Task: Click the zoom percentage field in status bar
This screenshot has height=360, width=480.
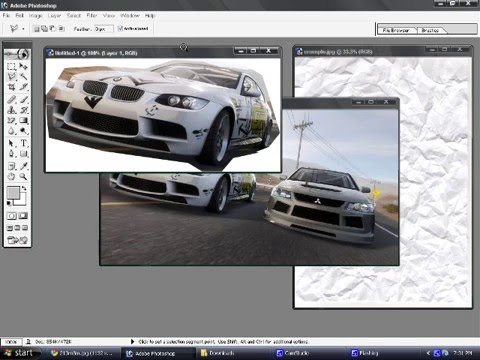Action: point(11,342)
